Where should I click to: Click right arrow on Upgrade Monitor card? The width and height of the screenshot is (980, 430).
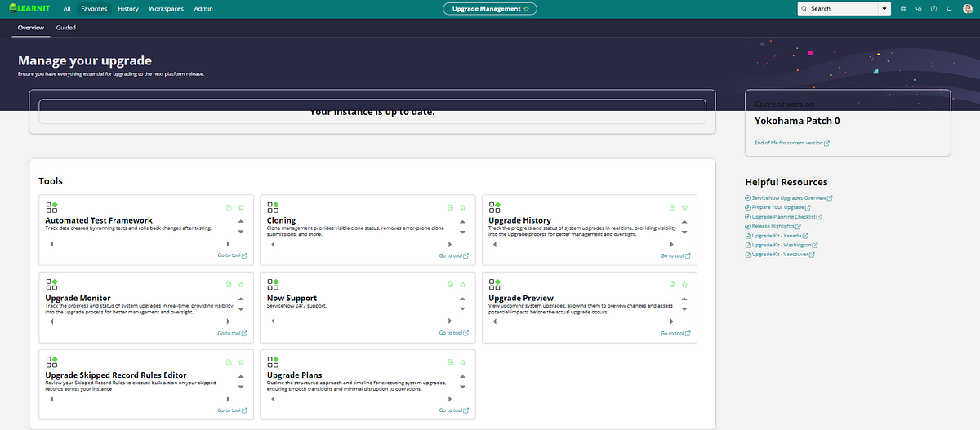[x=228, y=321]
